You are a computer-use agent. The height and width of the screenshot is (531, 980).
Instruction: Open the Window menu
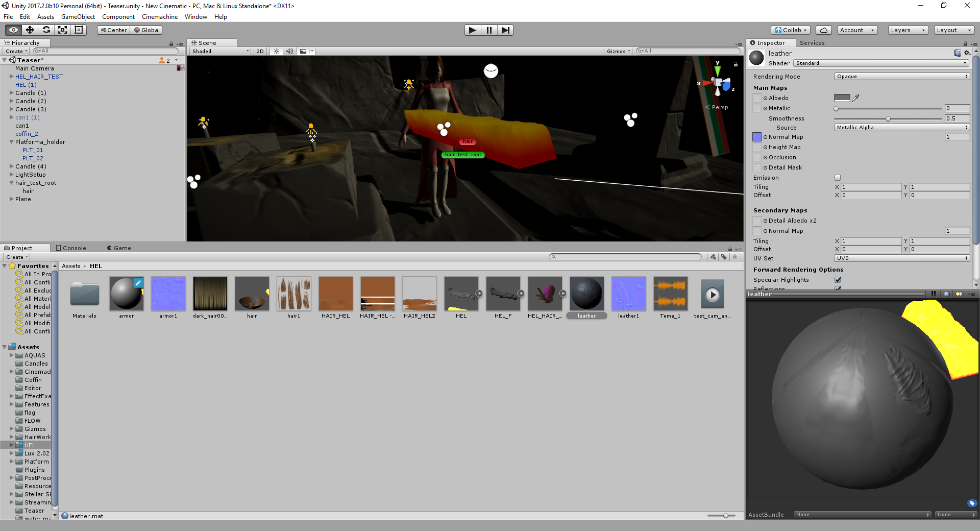coord(196,17)
